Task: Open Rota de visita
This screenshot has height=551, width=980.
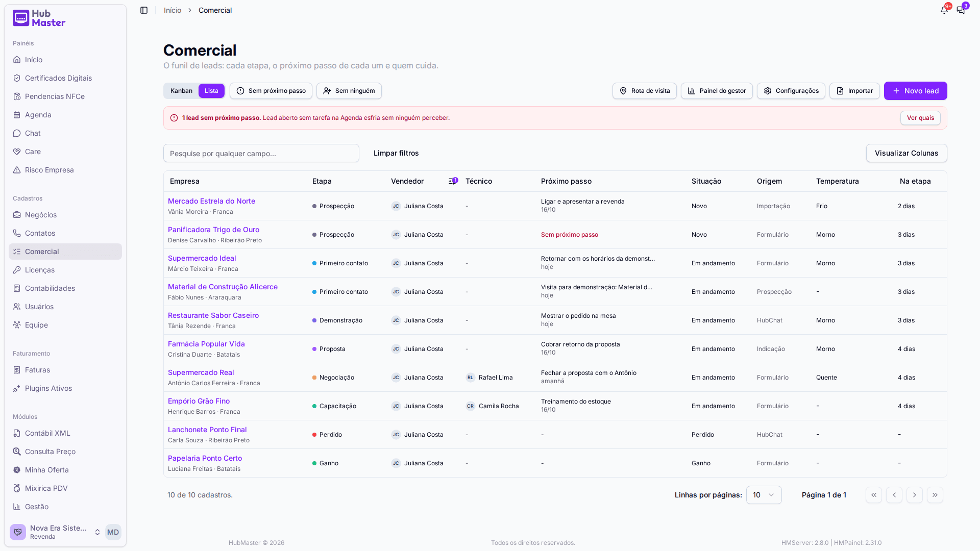Action: pyautogui.click(x=645, y=91)
